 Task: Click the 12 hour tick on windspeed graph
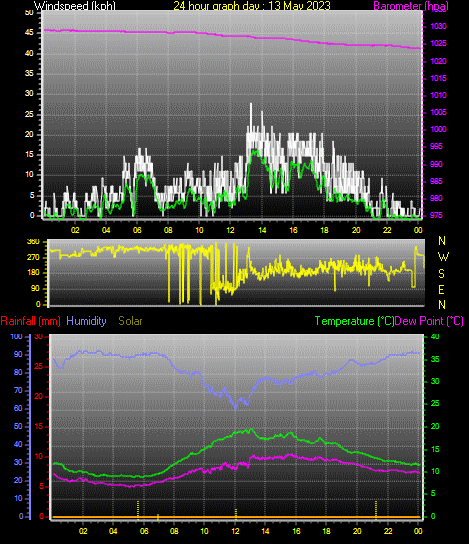point(230,230)
